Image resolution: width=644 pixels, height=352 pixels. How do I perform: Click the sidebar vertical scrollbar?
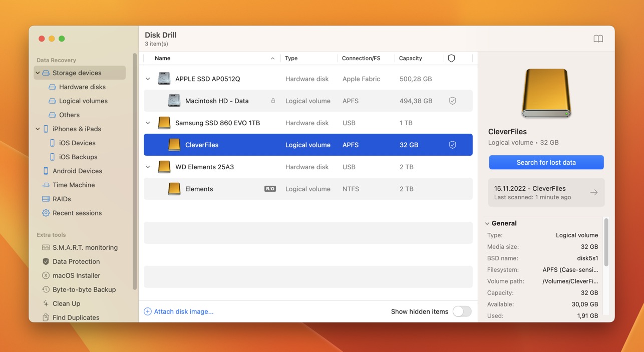pos(134,171)
